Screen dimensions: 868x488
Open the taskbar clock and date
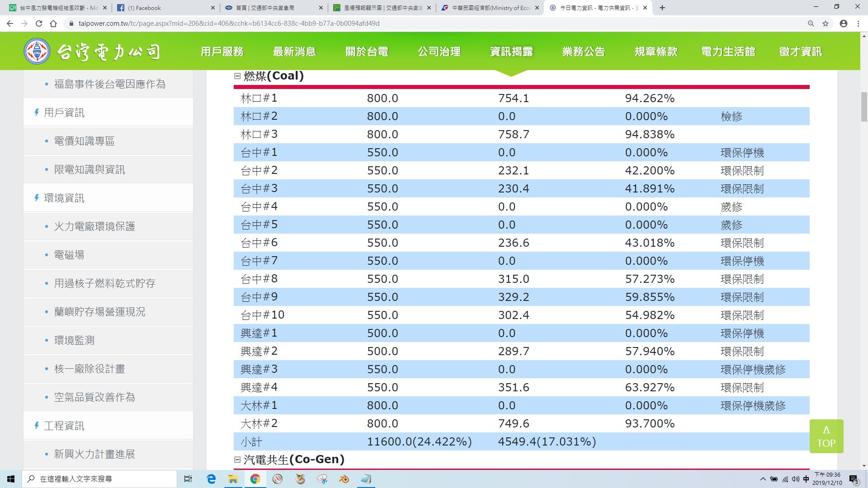827,479
